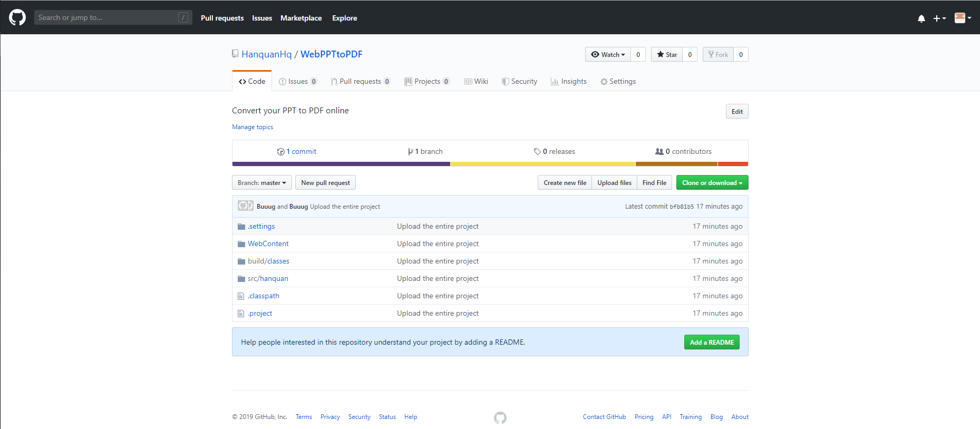Switch to the Security repository tab
Viewport: 980px width, 429px height.
[519, 81]
